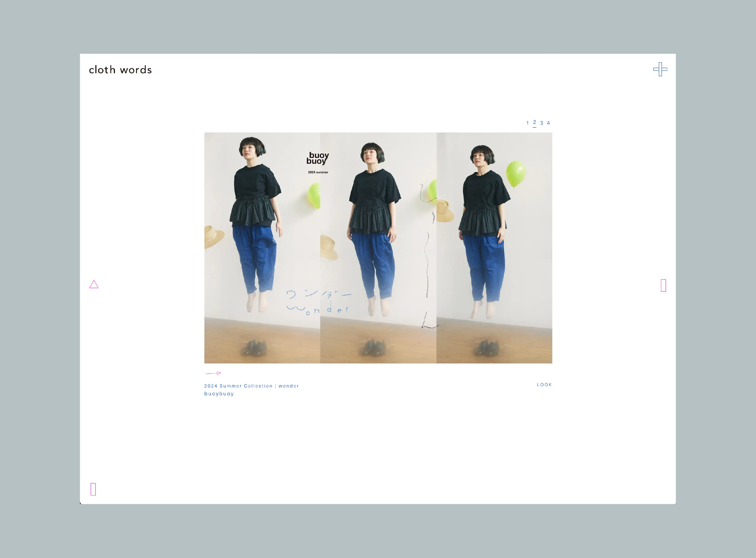This screenshot has width=756, height=558.
Task: Go to slide 3
Action: click(542, 123)
